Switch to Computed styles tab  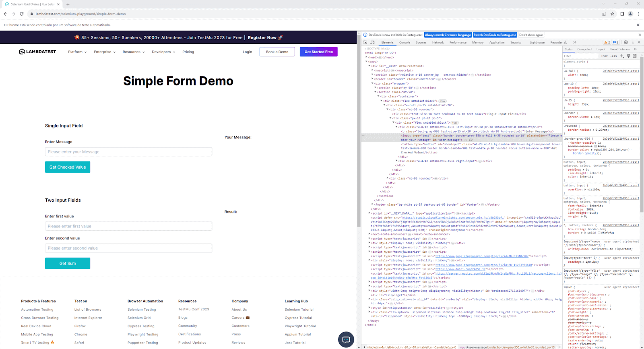click(584, 49)
